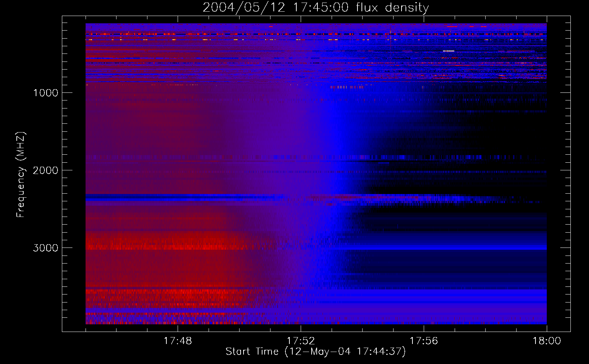Select the 1000 frequency tick label
Screen dimensions: 589x364
pyautogui.click(x=46, y=93)
